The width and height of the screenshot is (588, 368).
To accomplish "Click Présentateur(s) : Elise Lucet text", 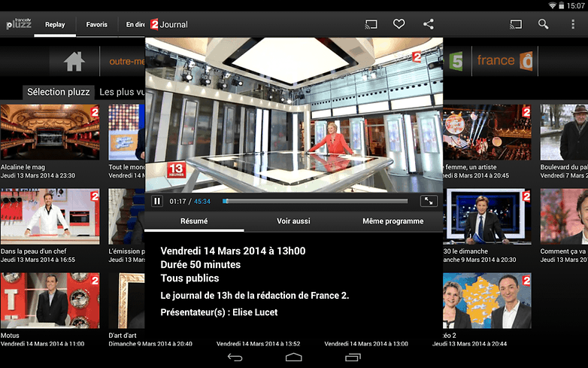I will [x=219, y=312].
